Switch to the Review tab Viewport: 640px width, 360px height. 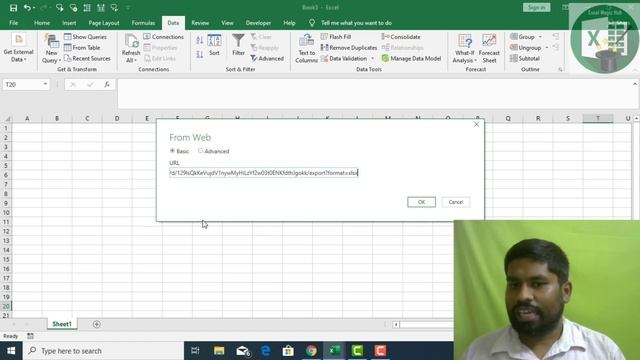point(200,23)
